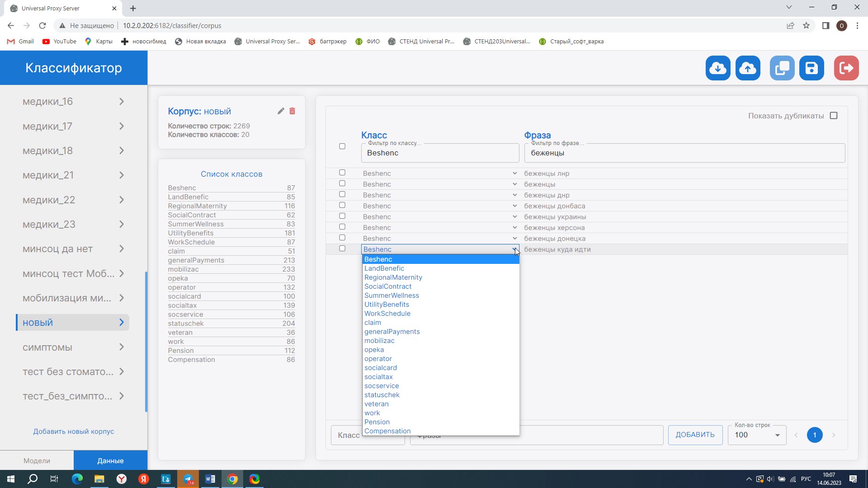
Task: Click the sidebar corpus list scrollbar
Action: [x=146, y=341]
